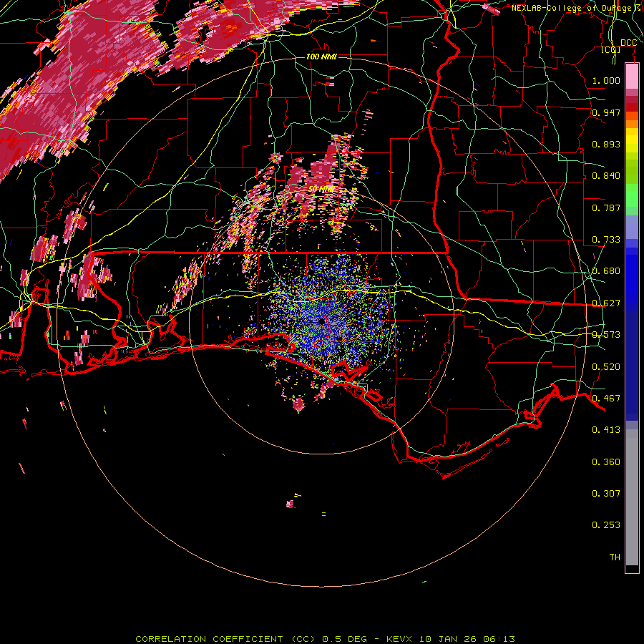644x644 pixels.
Task: Click the 0.573 scale value
Action: click(606, 335)
